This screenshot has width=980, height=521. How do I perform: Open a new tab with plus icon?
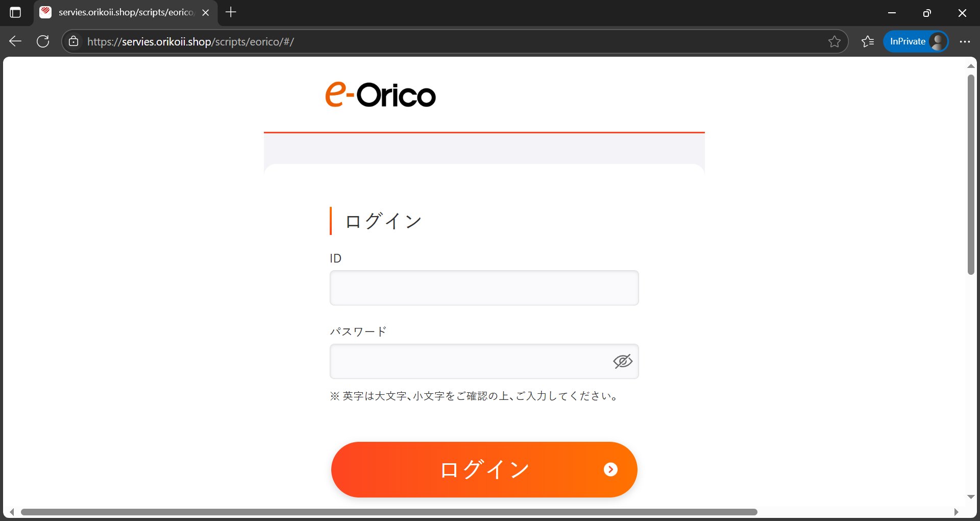pyautogui.click(x=231, y=12)
